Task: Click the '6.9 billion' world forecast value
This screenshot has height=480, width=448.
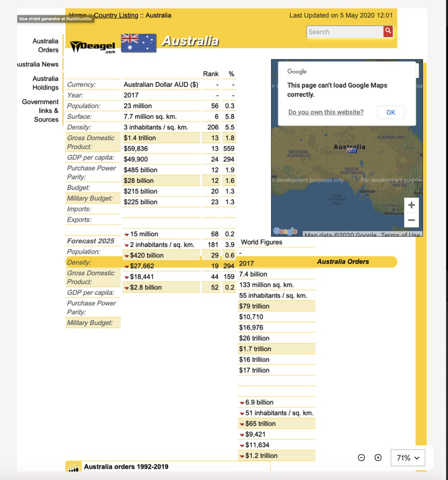Action: 259,402
